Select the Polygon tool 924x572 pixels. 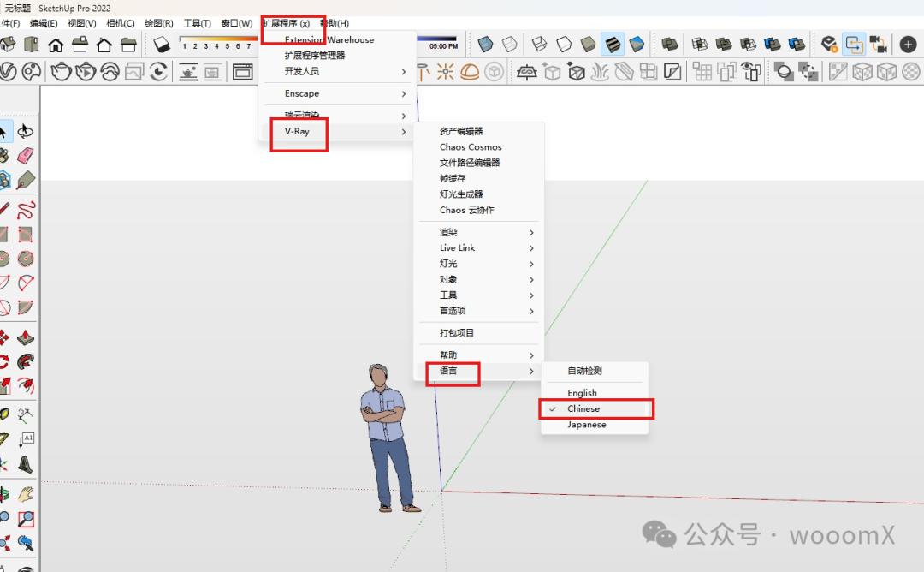(26, 259)
